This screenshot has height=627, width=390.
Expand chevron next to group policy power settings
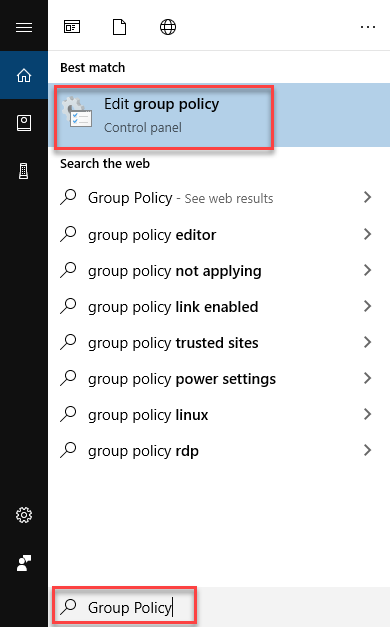(x=368, y=378)
